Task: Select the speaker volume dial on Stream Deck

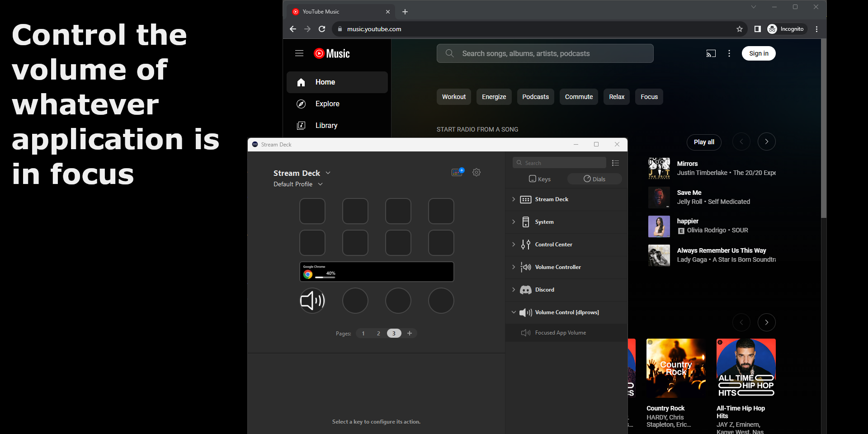Action: (312, 301)
